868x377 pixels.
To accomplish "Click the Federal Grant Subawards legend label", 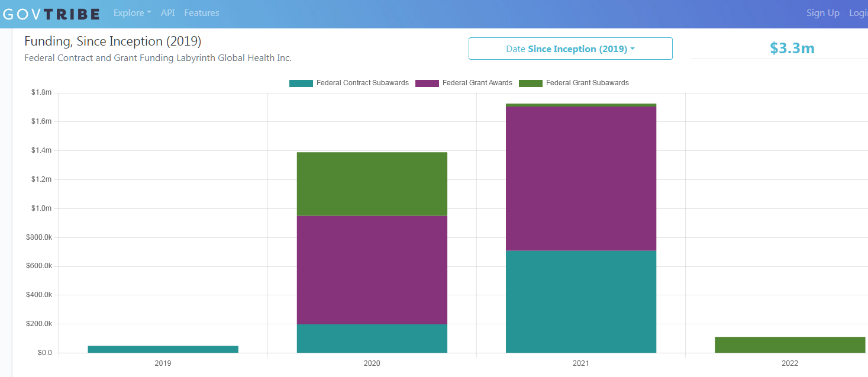I will click(588, 83).
